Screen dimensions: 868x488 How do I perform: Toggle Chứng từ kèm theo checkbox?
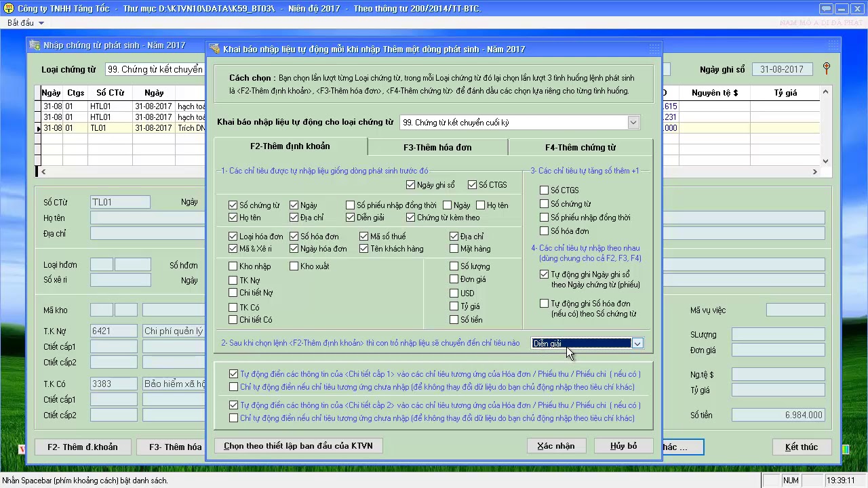pyautogui.click(x=411, y=218)
